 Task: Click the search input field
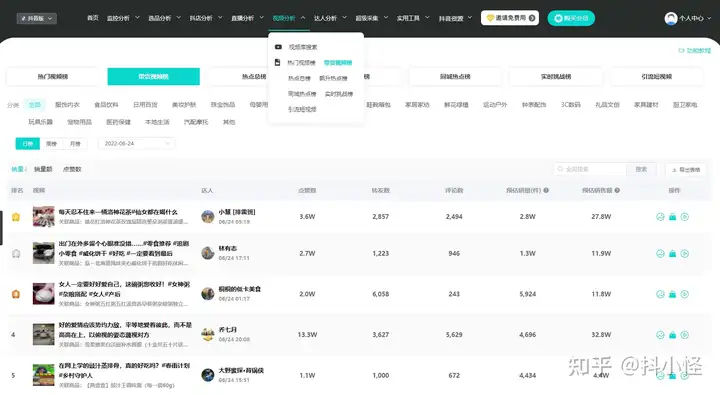(590, 169)
